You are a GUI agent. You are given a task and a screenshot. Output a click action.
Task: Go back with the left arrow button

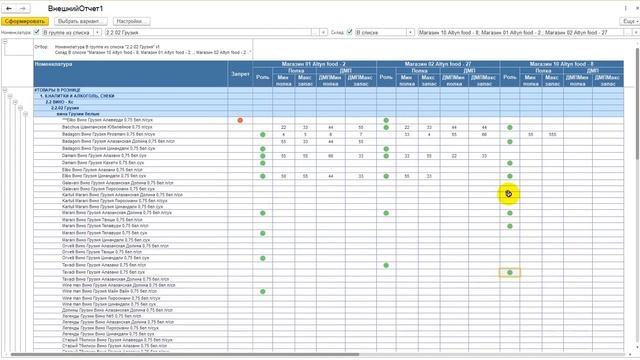[9, 8]
